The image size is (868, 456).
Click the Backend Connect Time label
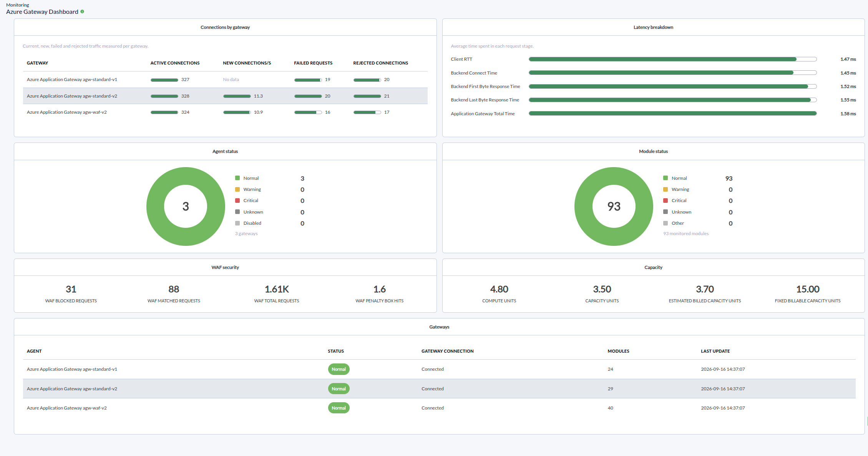coord(474,73)
